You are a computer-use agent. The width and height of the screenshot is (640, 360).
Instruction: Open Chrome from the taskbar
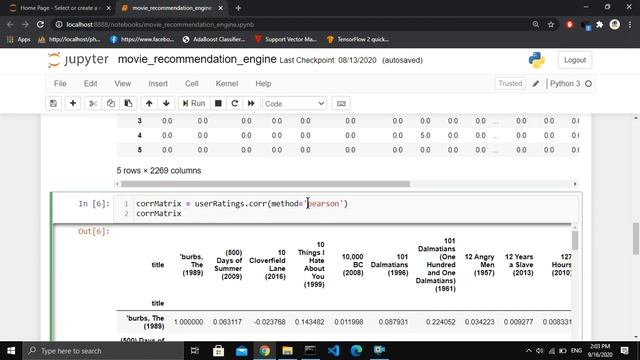click(x=264, y=351)
